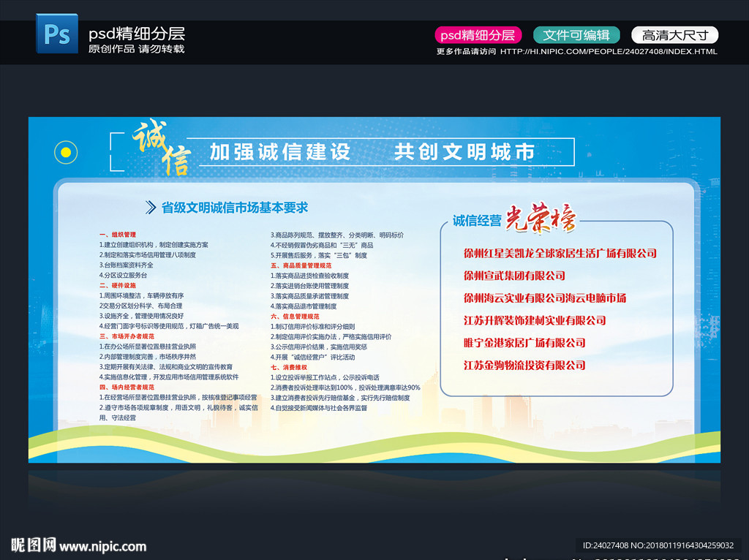This screenshot has width=749, height=560.
Task: Click the '七、消费维权' section heading
Action: click(x=289, y=368)
